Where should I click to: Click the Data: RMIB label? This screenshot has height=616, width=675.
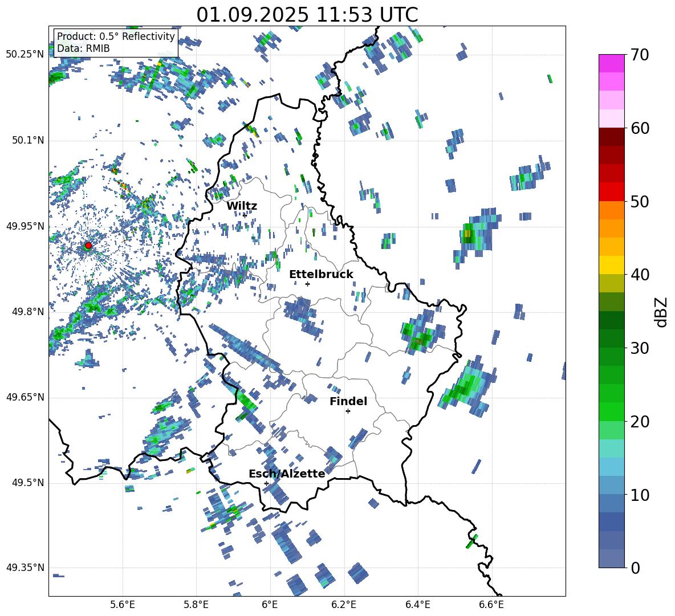pos(83,48)
